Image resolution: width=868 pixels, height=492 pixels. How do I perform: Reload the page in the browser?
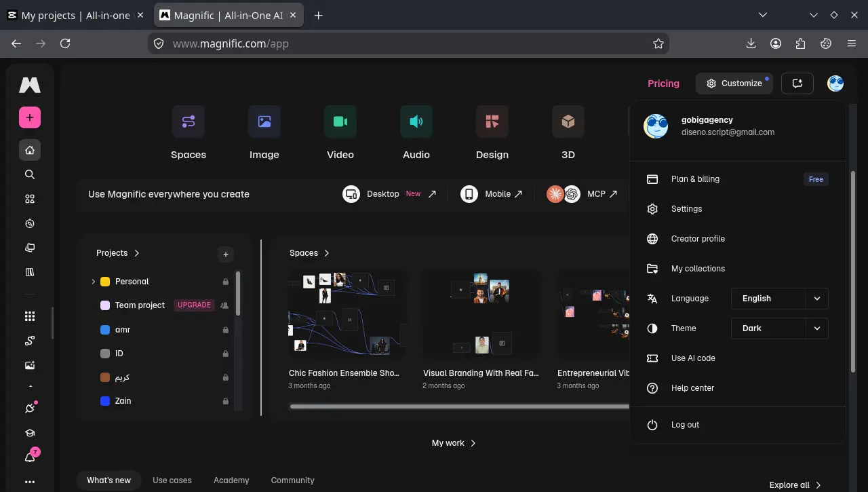pyautogui.click(x=65, y=43)
